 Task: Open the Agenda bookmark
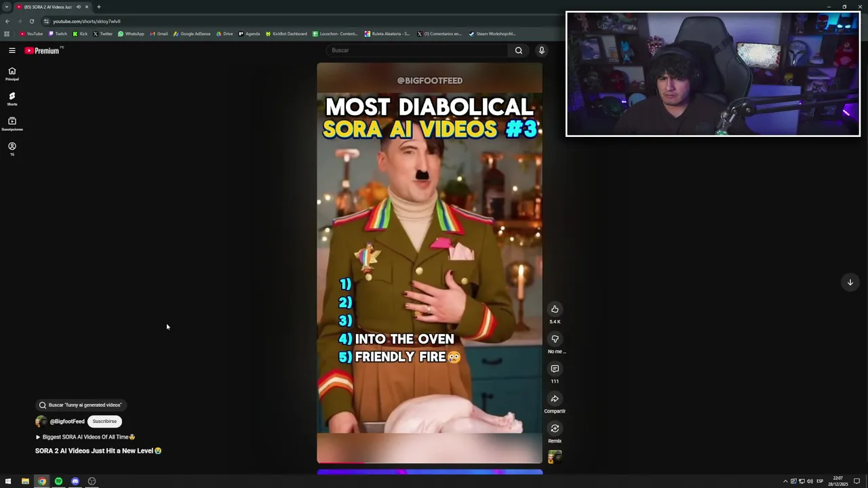click(249, 34)
